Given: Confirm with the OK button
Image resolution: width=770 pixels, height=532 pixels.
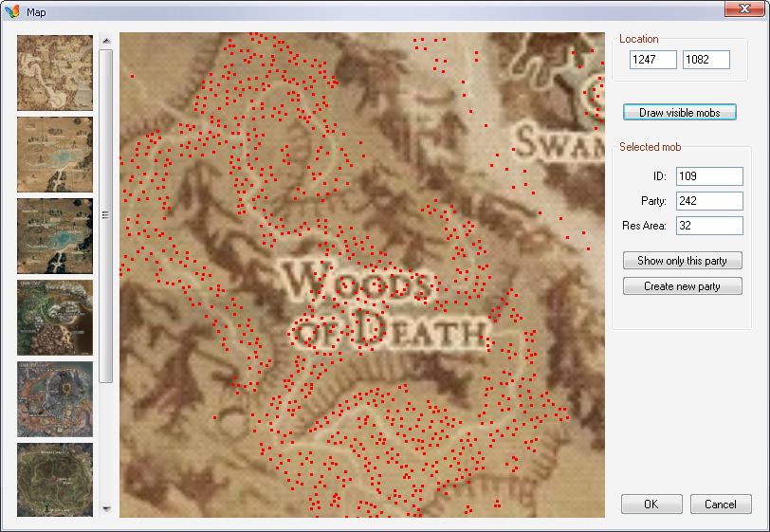Looking at the screenshot, I should tap(651, 504).
